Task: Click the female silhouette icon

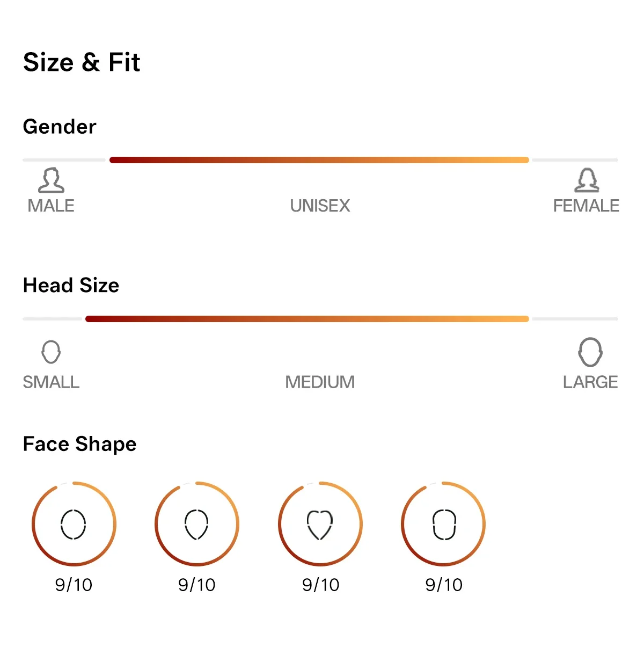Action: (587, 180)
